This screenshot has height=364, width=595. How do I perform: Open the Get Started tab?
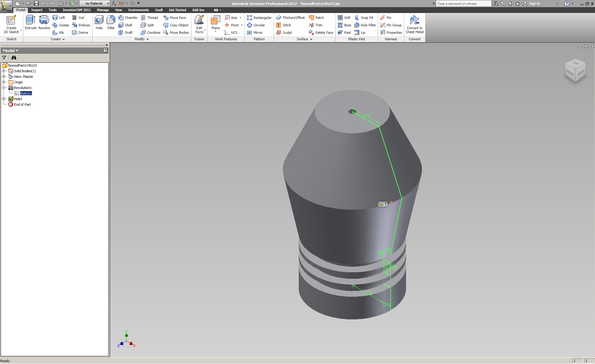177,10
